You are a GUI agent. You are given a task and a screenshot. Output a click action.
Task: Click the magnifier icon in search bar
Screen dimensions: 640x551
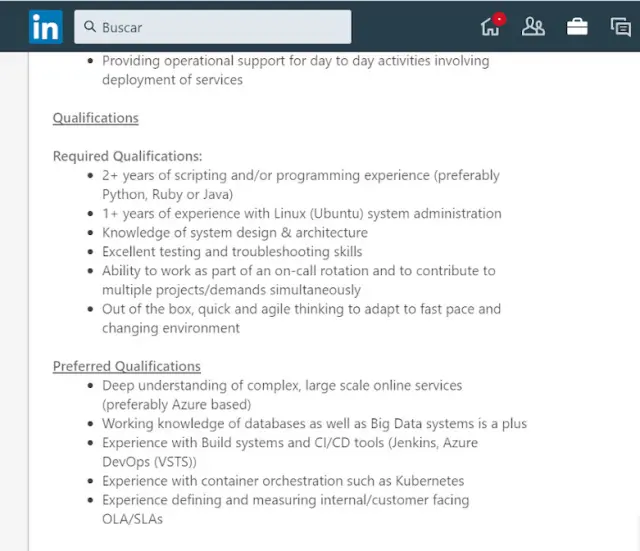(89, 27)
